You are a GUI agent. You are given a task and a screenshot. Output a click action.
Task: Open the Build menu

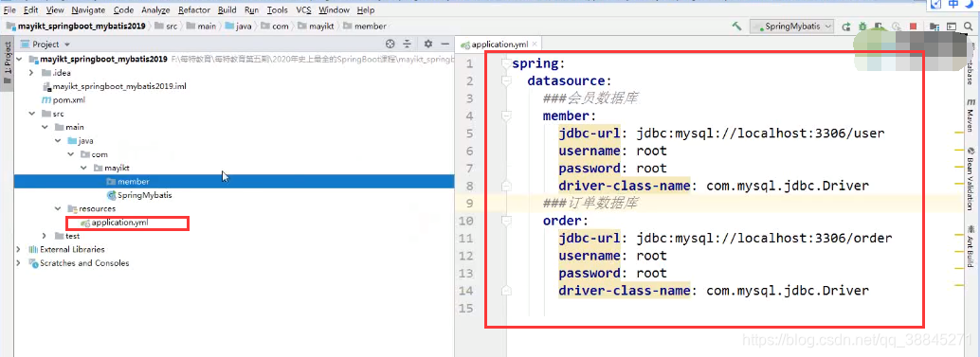[x=227, y=10]
